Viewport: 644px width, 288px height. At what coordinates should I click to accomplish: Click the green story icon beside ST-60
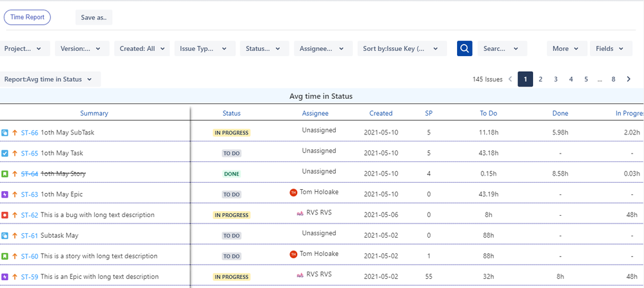pyautogui.click(x=5, y=256)
